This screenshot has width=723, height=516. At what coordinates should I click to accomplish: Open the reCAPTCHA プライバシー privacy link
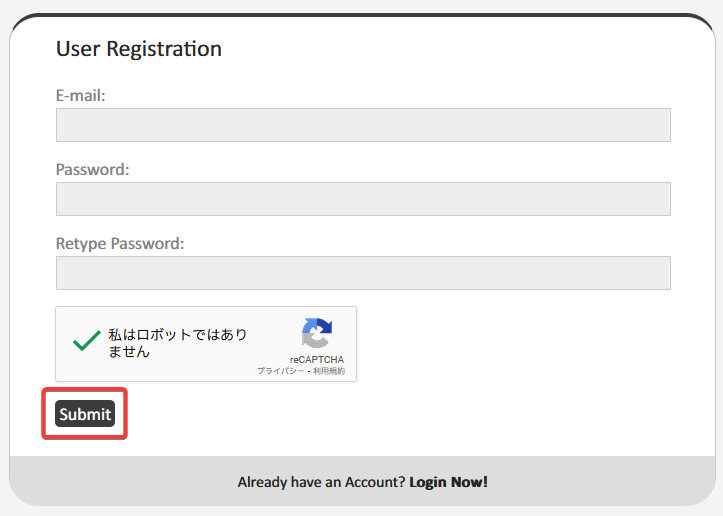(280, 371)
